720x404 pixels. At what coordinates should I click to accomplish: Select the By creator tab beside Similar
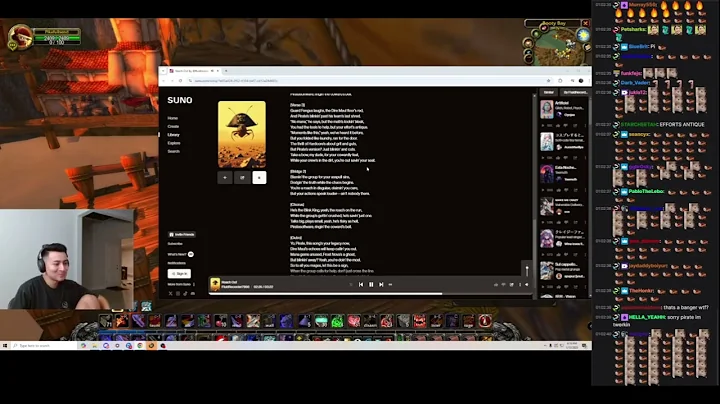(575, 92)
